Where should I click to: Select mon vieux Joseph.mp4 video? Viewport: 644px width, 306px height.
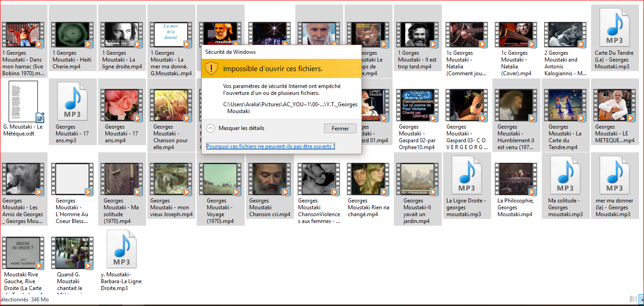click(x=170, y=179)
